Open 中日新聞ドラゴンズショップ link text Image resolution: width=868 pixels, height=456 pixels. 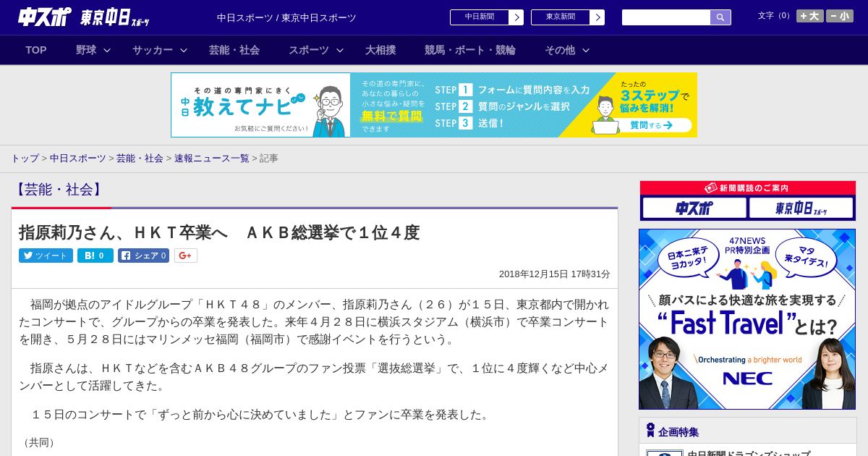tap(749, 454)
